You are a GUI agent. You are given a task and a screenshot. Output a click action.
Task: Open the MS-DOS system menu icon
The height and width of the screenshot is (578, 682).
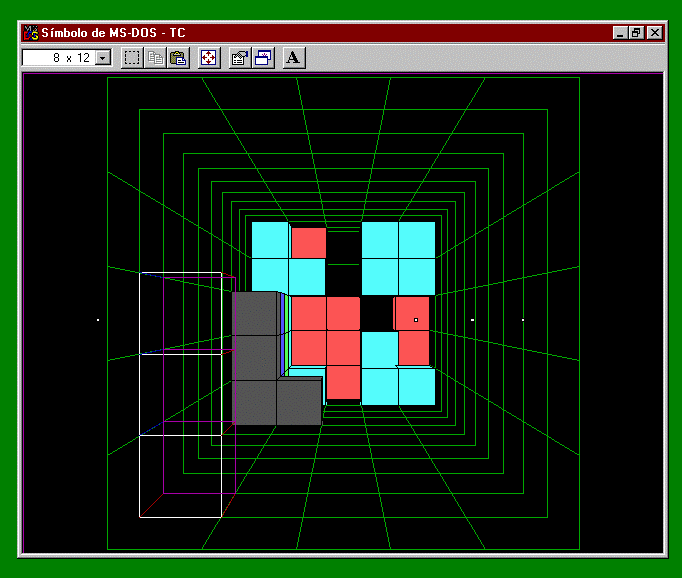(x=31, y=33)
